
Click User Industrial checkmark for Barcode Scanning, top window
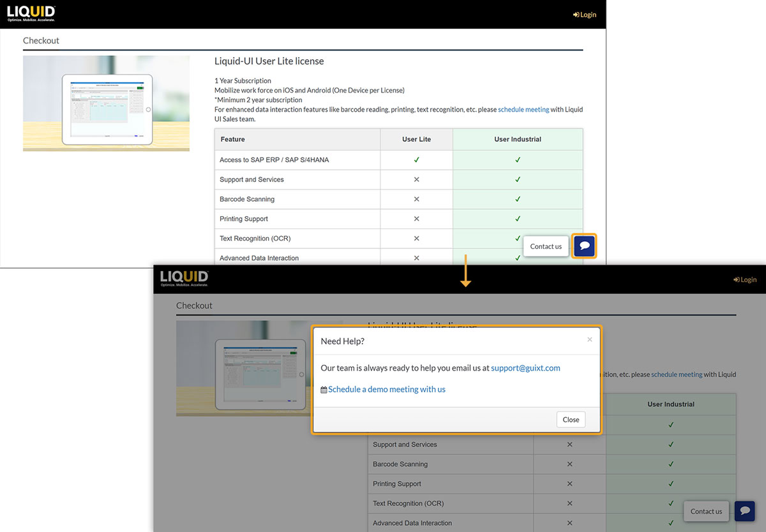tap(518, 199)
